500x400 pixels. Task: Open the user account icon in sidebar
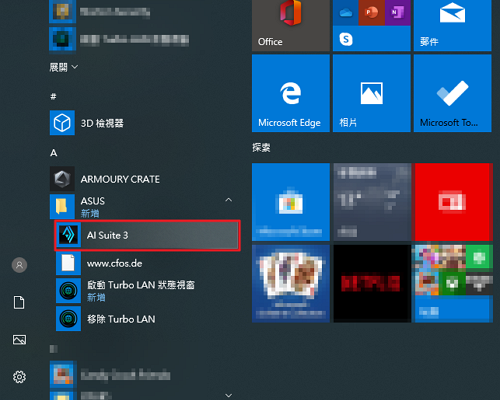[x=19, y=265]
